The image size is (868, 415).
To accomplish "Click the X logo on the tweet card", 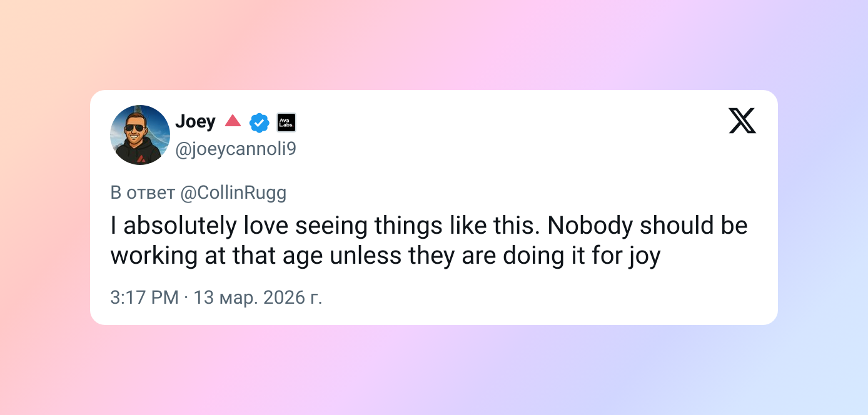I will point(742,121).
